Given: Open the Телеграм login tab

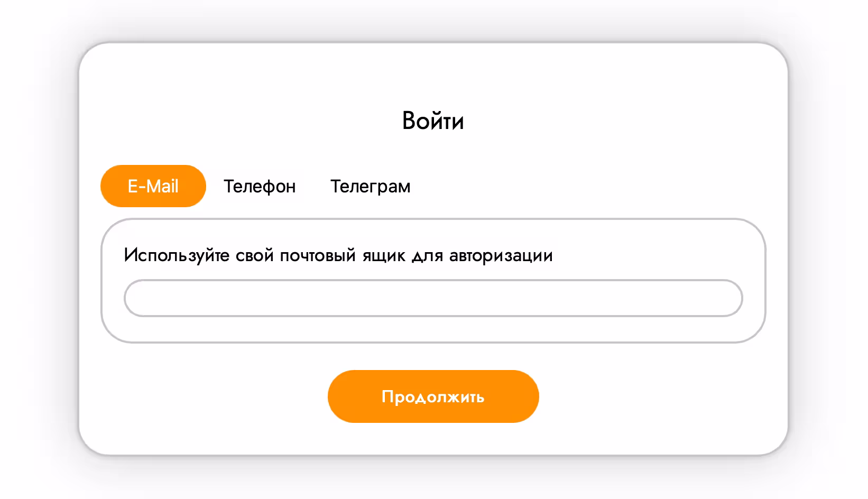Looking at the screenshot, I should point(370,186).
